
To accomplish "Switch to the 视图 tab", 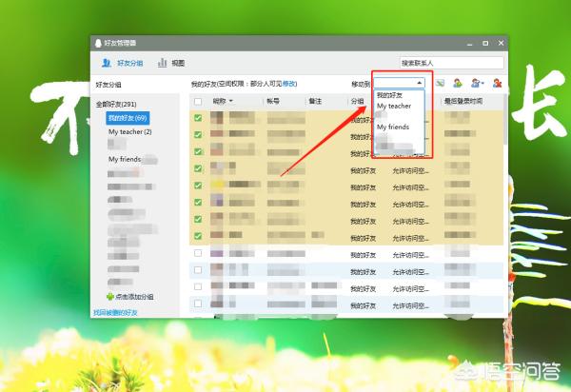I will [x=171, y=63].
